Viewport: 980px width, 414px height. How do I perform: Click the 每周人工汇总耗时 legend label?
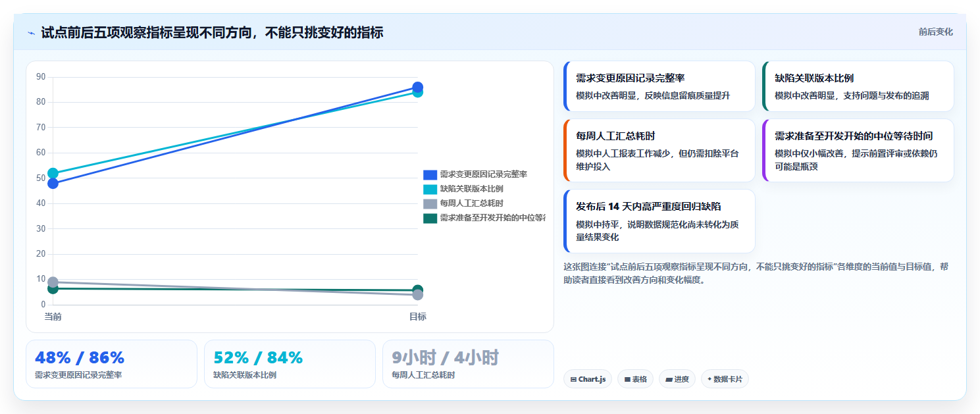click(x=472, y=203)
